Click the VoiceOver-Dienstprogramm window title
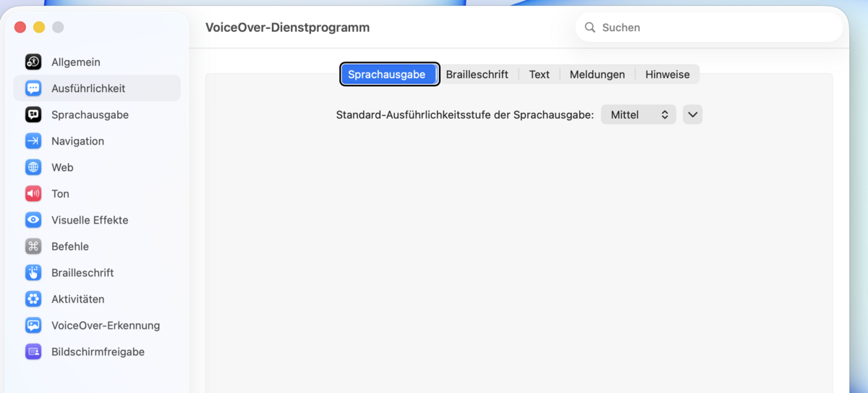868x393 pixels. 288,28
